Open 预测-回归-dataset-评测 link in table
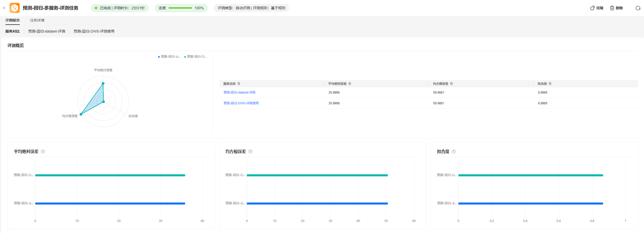This screenshot has width=644, height=233. 239,93
